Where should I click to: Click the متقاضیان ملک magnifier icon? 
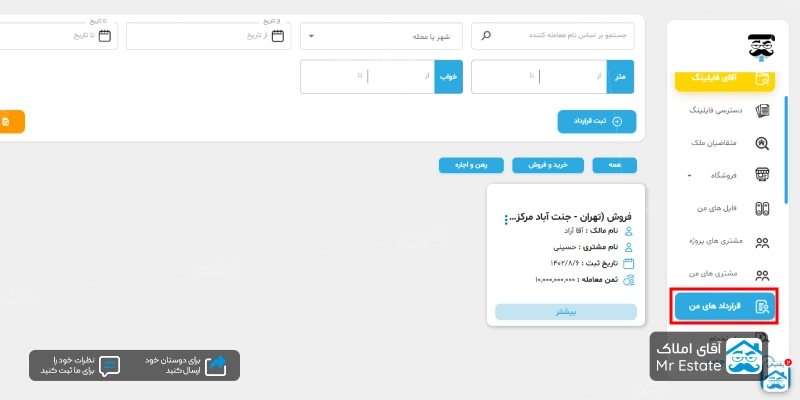point(762,143)
